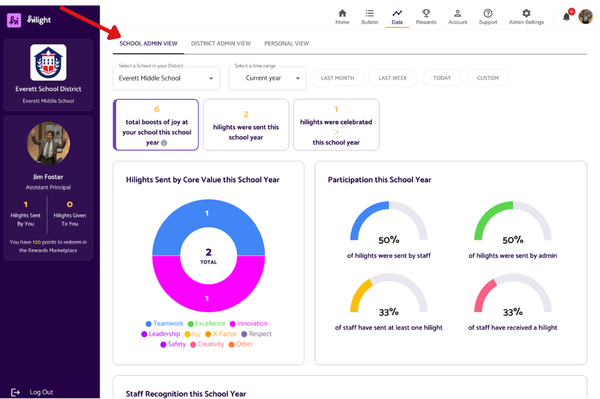Screen dimensions: 600x399
Task: Choose Custom time range
Action: coord(488,78)
